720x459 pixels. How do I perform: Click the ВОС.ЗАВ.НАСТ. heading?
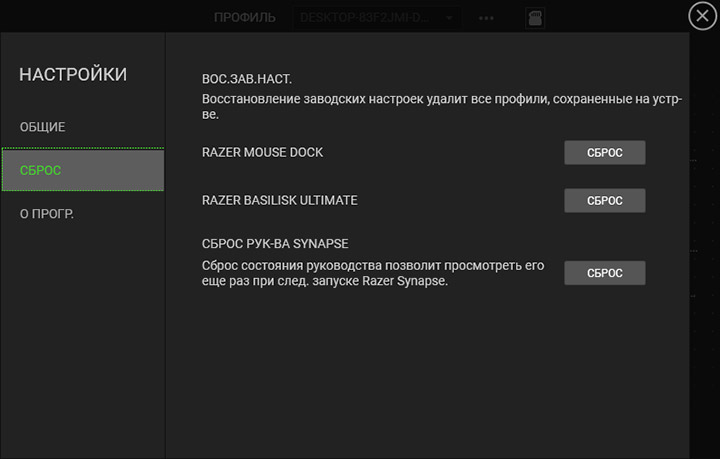click(x=247, y=79)
